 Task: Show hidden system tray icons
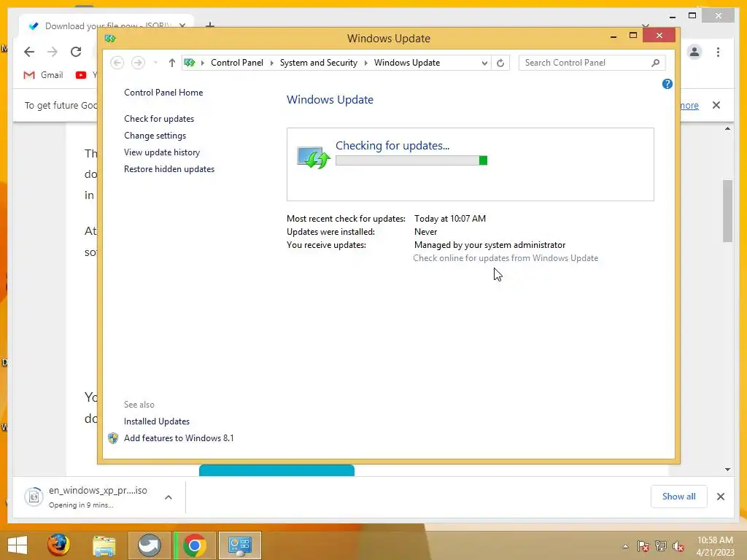point(625,546)
